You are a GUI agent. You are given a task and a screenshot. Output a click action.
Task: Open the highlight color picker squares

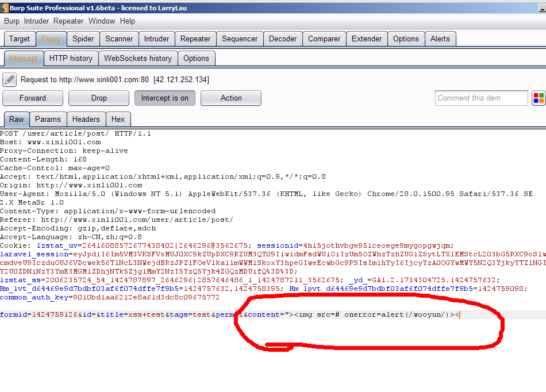click(539, 98)
